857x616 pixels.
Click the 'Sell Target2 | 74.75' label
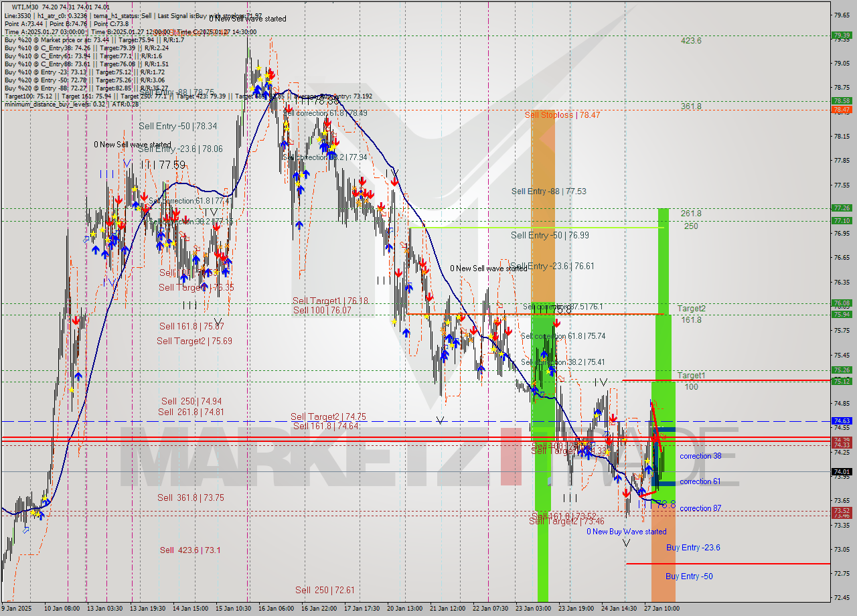tap(328, 416)
